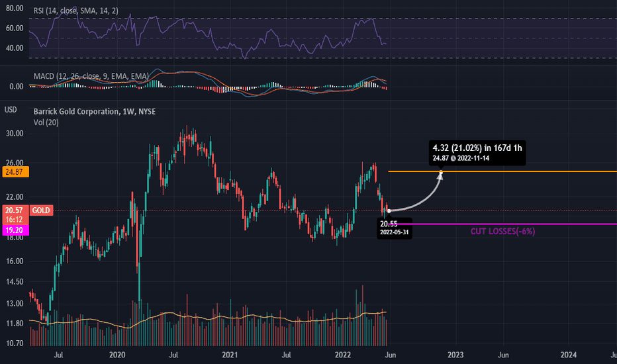617x364 pixels.
Task: Click the 2021 time axis label
Action: point(230,355)
